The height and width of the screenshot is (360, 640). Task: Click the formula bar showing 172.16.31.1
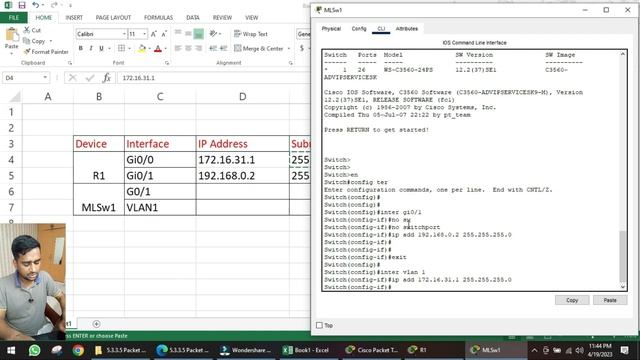(x=213, y=78)
